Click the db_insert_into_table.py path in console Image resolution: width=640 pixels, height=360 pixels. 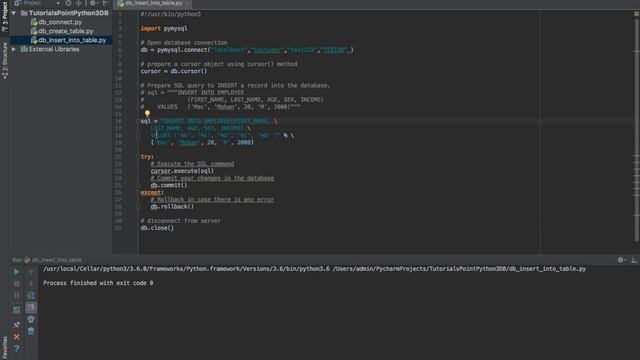pyautogui.click(x=460, y=269)
